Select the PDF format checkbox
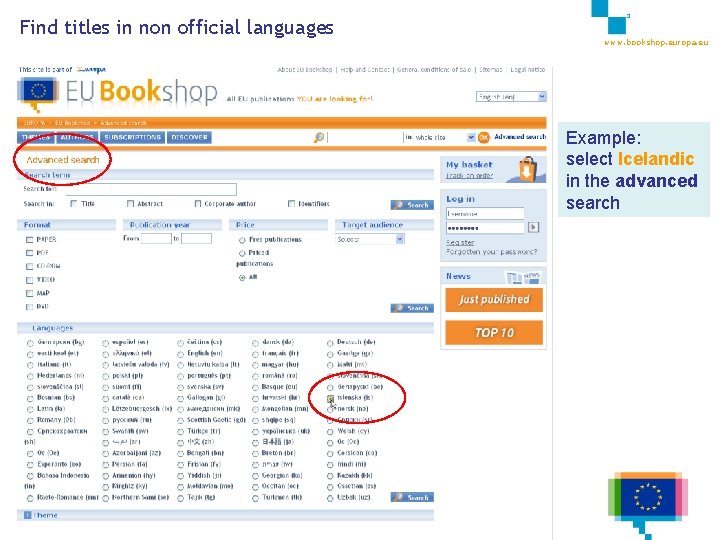Screen dimensions: 720x540 [29, 253]
